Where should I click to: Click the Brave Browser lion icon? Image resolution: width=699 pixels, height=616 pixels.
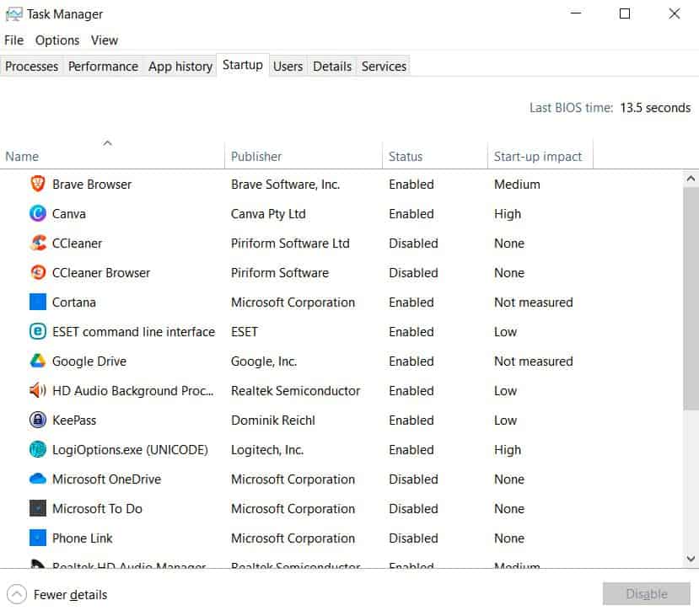pos(37,184)
